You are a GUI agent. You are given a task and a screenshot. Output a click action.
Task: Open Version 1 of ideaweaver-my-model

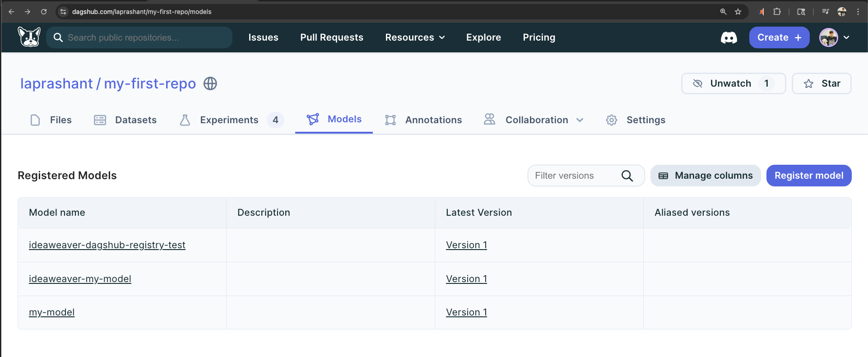pyautogui.click(x=466, y=279)
